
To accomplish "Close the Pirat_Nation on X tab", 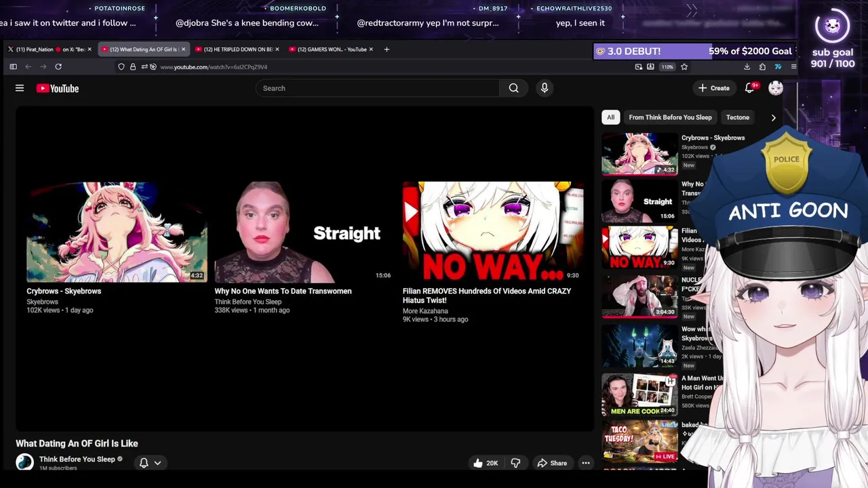I will [x=89, y=49].
